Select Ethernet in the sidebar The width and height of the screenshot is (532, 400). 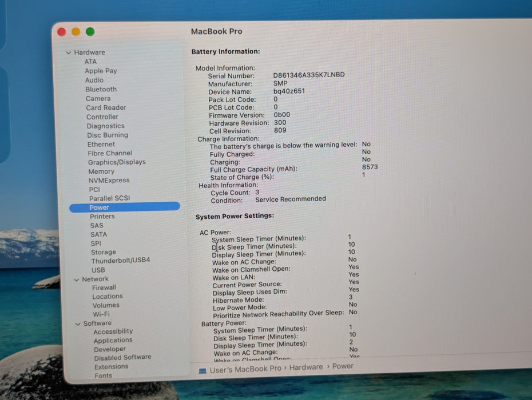tap(101, 145)
